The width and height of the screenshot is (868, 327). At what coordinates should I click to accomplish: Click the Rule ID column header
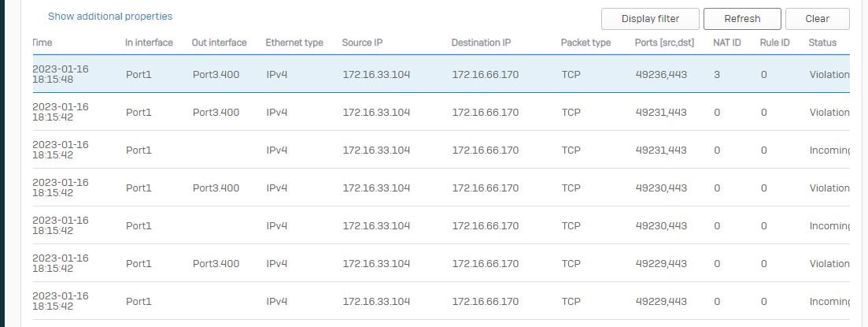(x=774, y=43)
